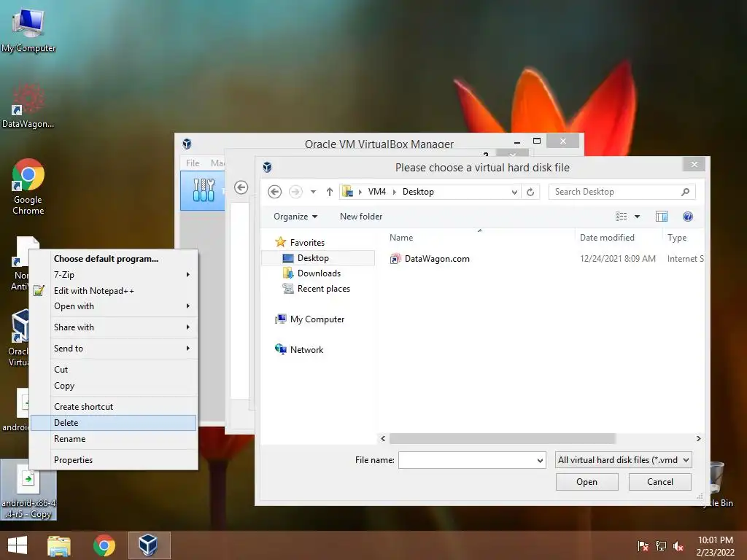Select Rename in the context menu
This screenshot has height=560, width=747.
pos(113,438)
